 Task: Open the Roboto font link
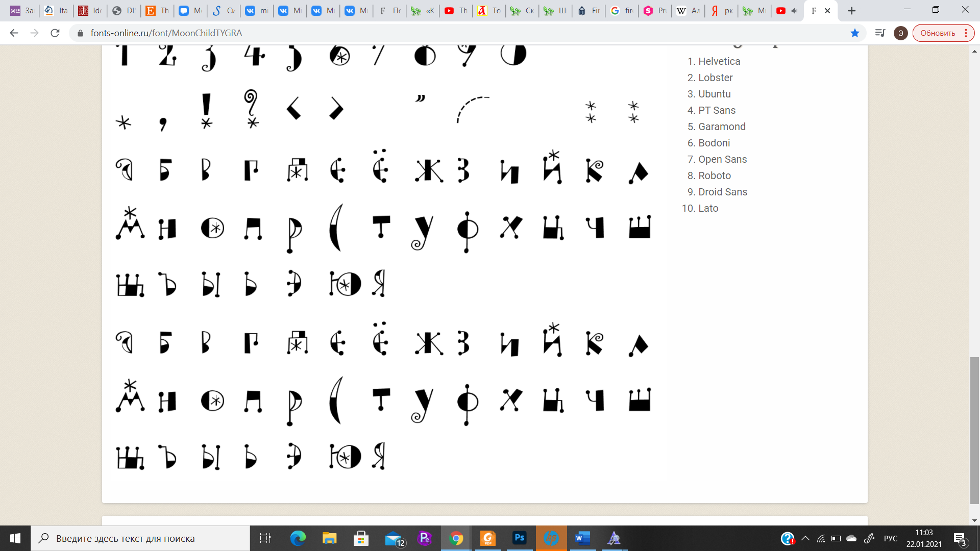[x=714, y=176]
